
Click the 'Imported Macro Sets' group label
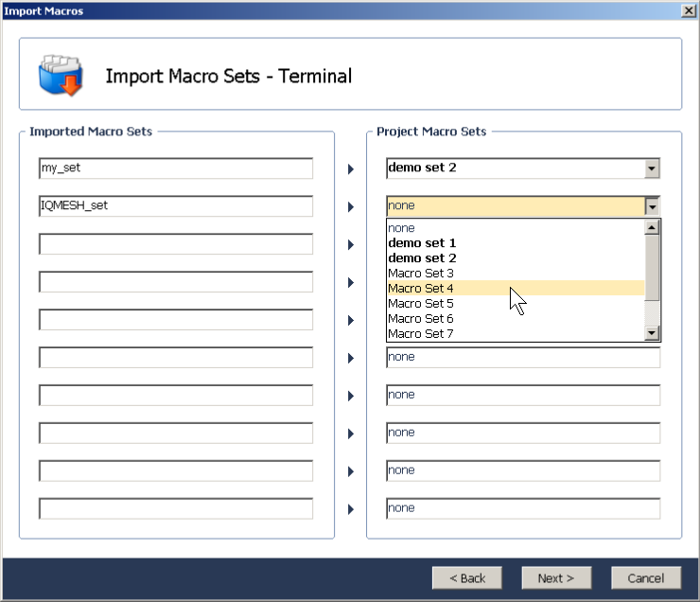pos(91,132)
